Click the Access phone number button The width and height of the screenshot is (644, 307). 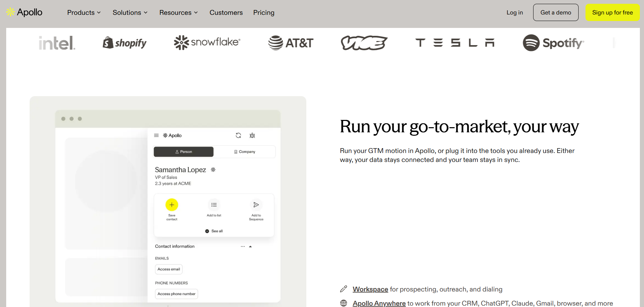[176, 294]
